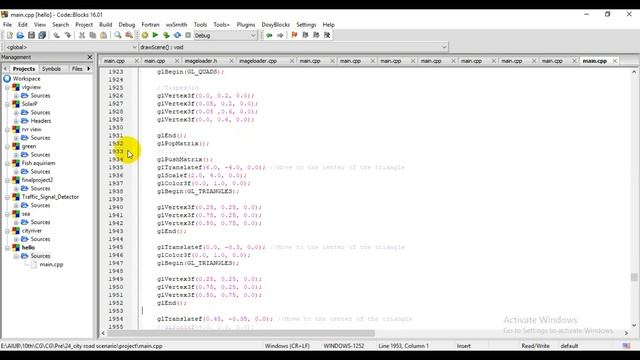
Task: Click the editor horizontal scrollbar thumb
Action: tap(241, 333)
